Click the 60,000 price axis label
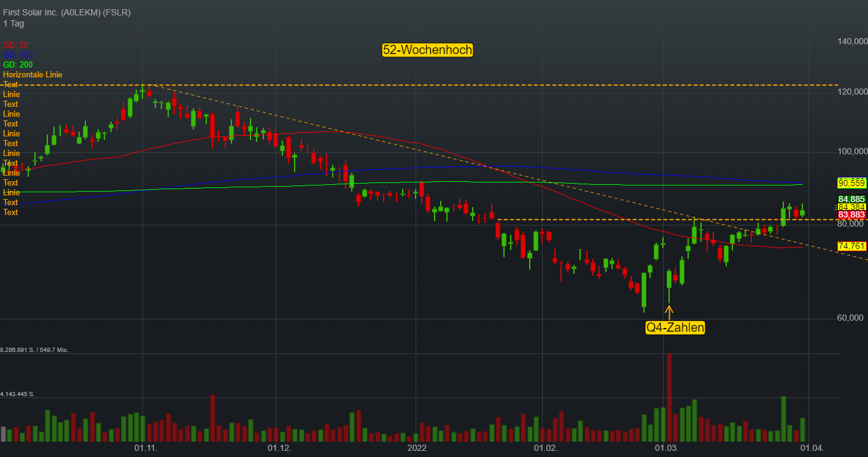 click(x=851, y=318)
